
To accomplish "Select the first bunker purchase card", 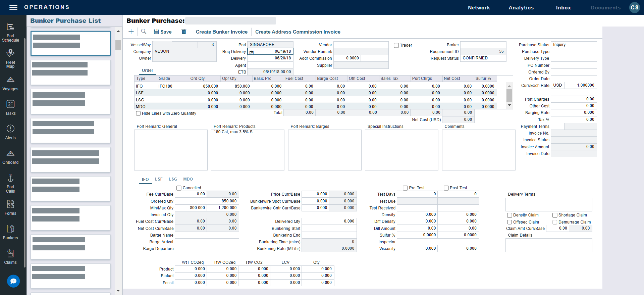I will click(x=70, y=43).
